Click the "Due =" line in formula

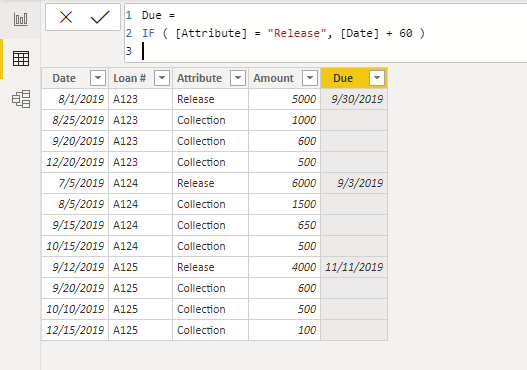(158, 15)
